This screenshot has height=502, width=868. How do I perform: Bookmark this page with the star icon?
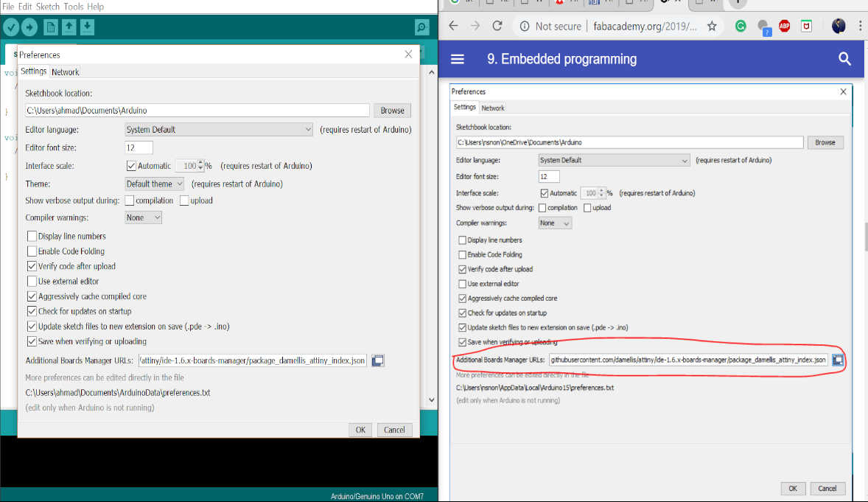tap(712, 26)
